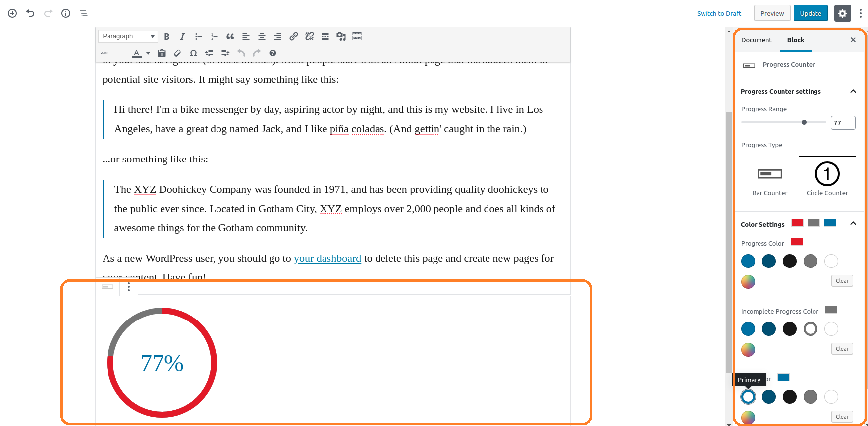Select the Bar Counter progress type

(770, 179)
